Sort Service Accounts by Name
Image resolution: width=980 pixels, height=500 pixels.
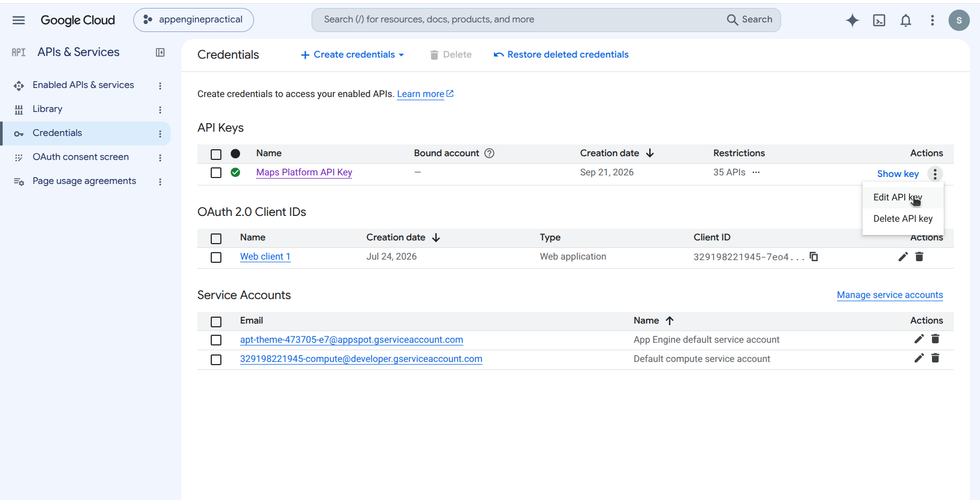coord(654,321)
